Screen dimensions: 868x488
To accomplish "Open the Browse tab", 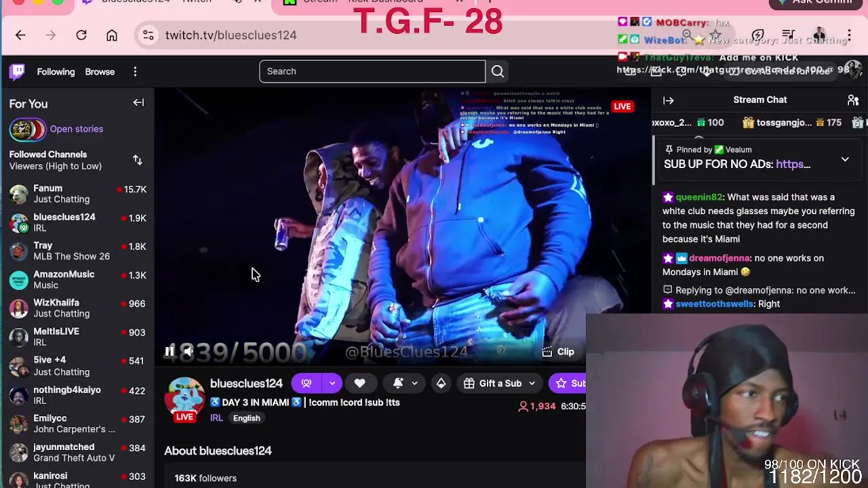I will coord(100,71).
